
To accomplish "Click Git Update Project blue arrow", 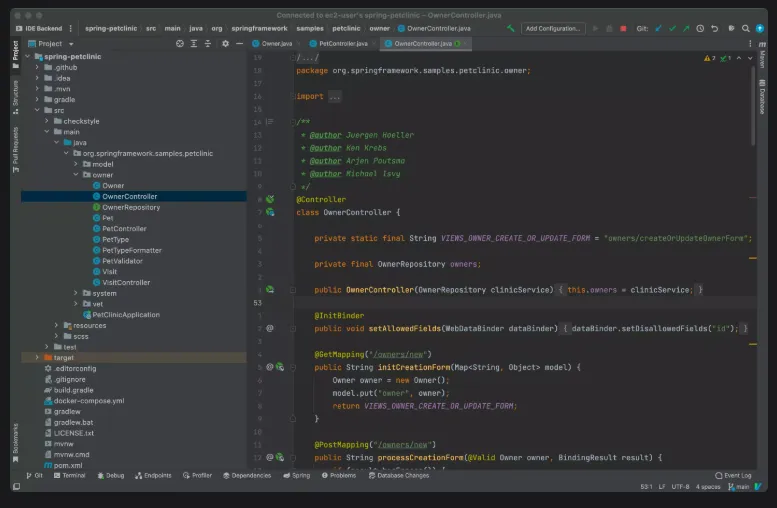I will [x=658, y=29].
